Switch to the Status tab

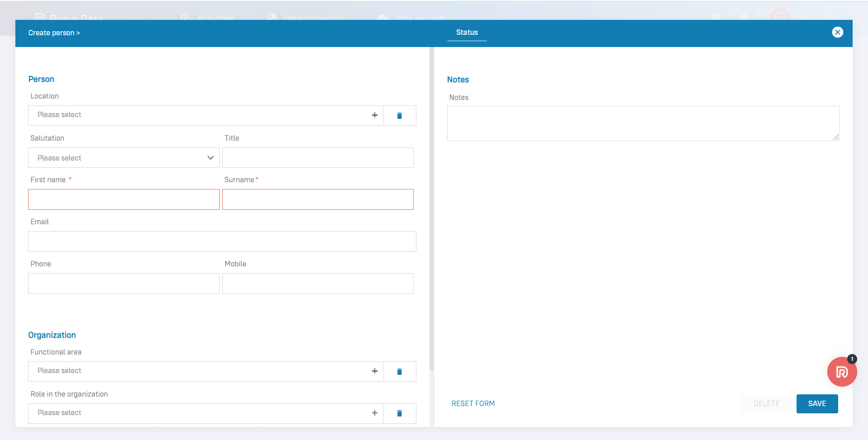[x=467, y=33]
